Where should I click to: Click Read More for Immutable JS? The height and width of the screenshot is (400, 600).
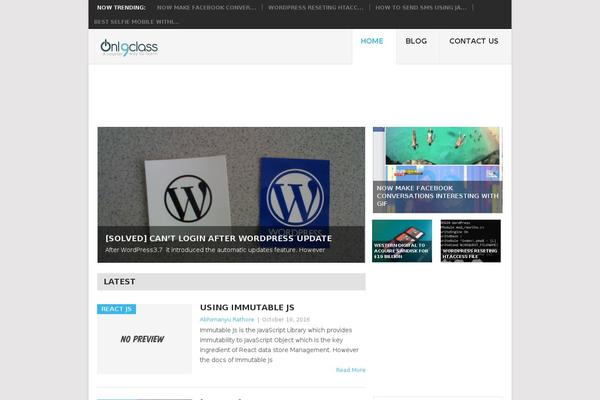351,370
